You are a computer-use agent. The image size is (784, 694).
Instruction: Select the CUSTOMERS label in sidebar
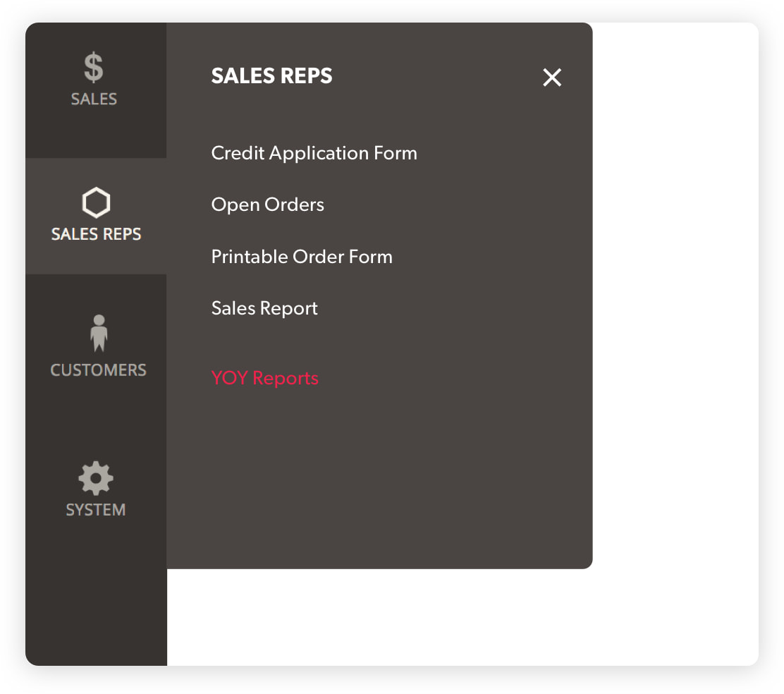coord(98,370)
